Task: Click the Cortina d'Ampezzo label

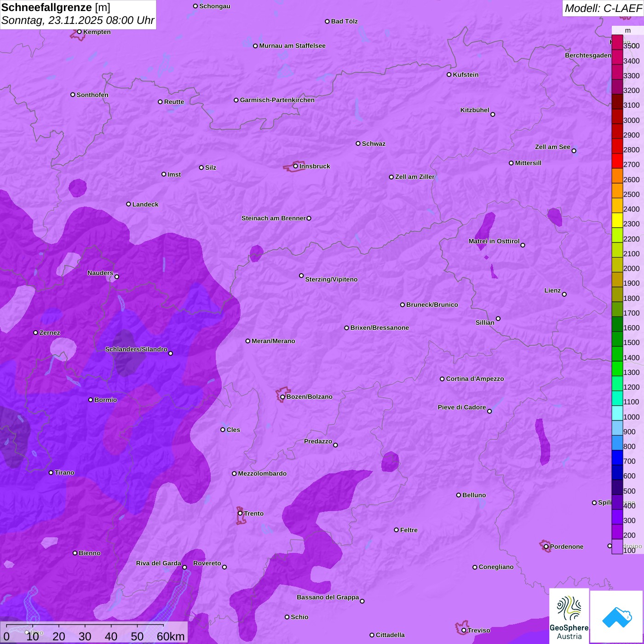Action: coord(475,379)
